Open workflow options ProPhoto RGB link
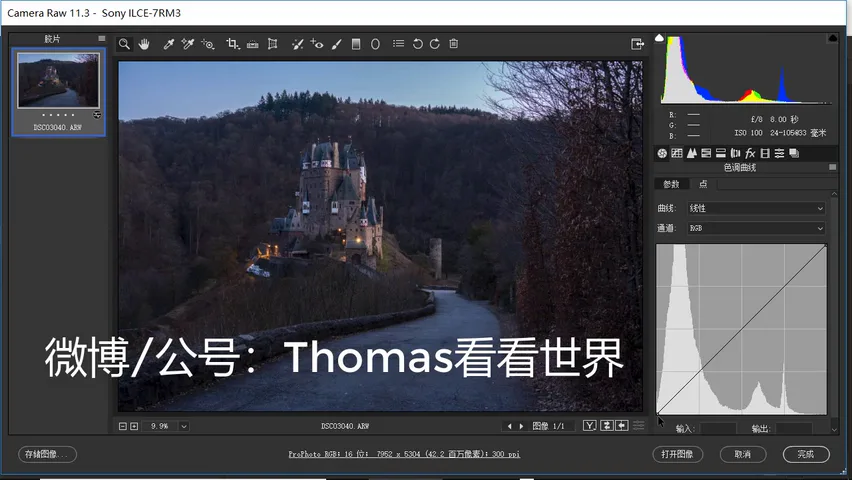852x480 pixels. pos(404,454)
